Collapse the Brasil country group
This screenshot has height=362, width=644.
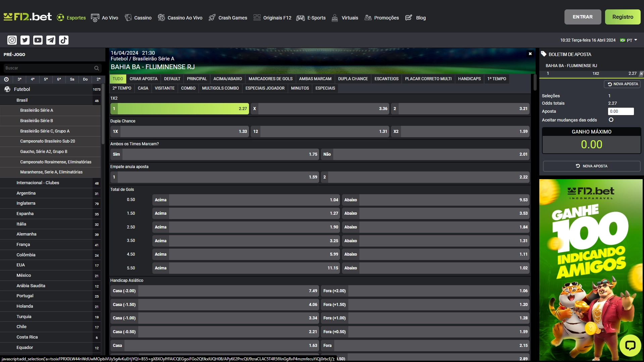[50, 100]
